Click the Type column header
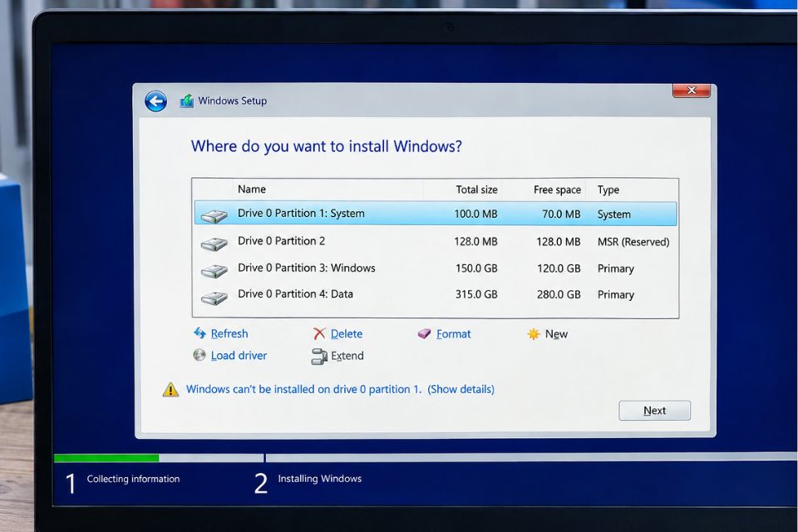Screen dimensions: 798x532 608,190
